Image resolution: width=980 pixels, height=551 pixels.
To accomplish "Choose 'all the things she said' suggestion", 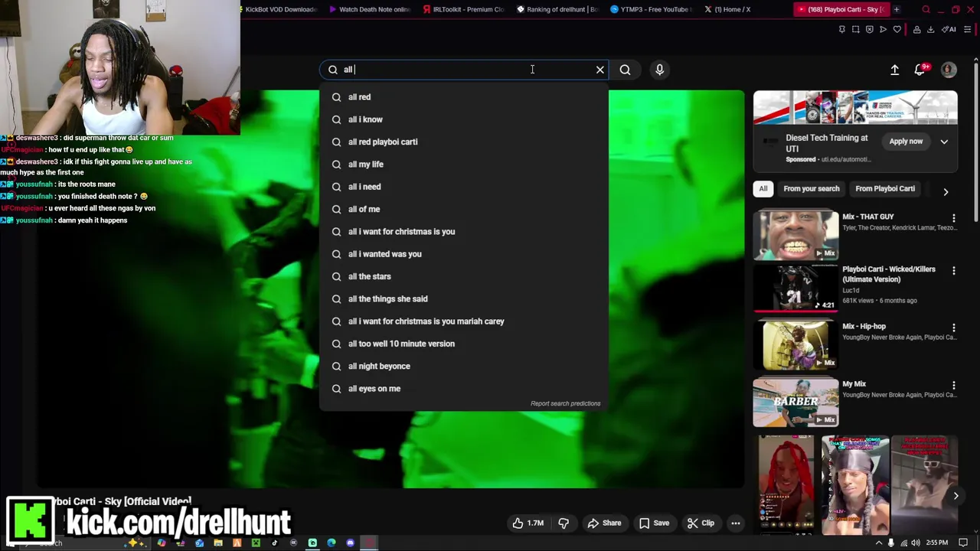I will point(464,298).
